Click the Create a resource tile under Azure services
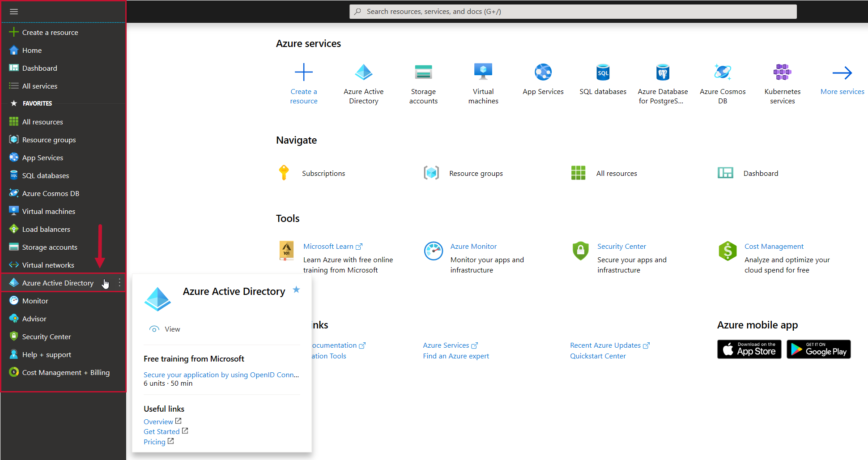Screen dimensions: 868x460 304,84
